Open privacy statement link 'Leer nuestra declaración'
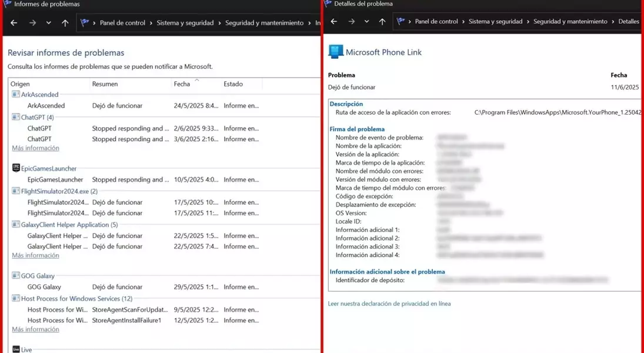 (389, 304)
